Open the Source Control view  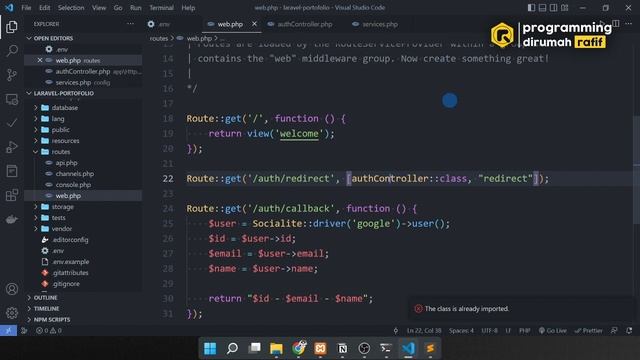(12, 75)
